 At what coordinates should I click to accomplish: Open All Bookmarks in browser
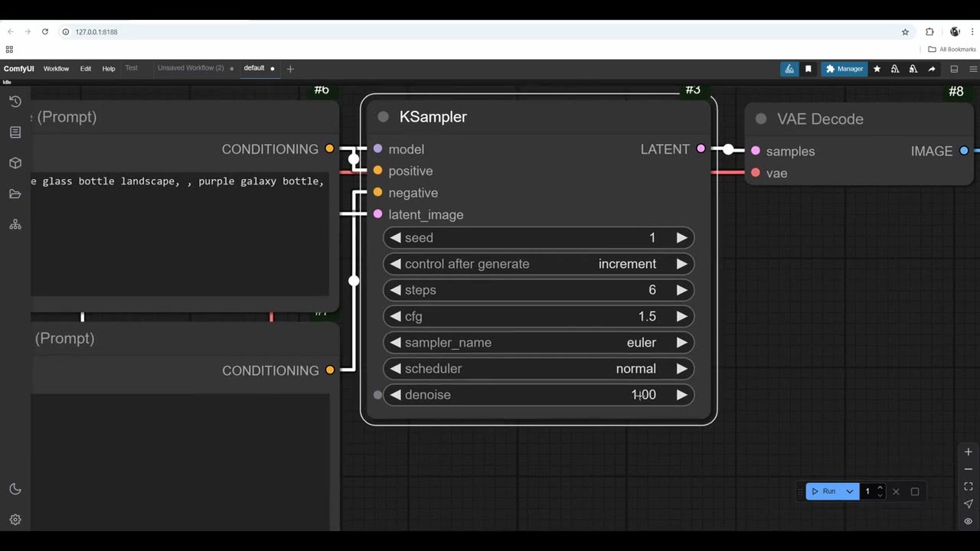pos(952,49)
